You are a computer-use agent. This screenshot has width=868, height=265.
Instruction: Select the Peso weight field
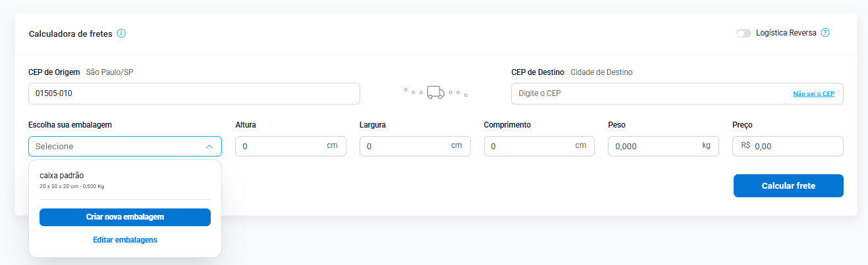click(655, 147)
